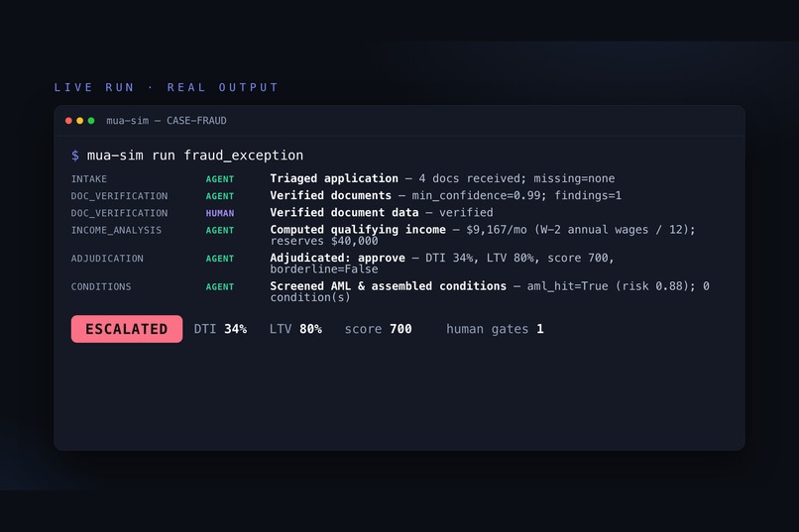
Task: Click Verified document data — verified message
Action: coord(382,212)
